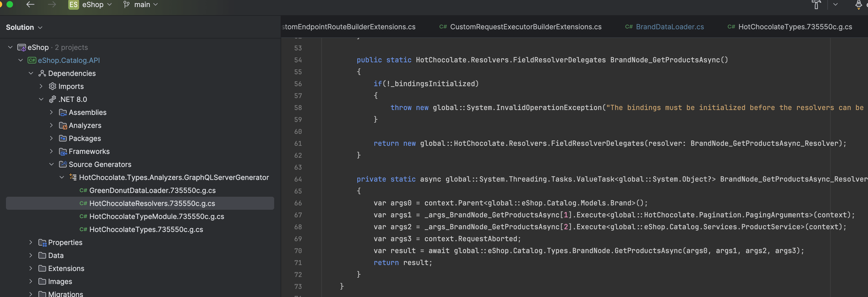The width and height of the screenshot is (868, 297).
Task: Click FieldResolverDelegates on line 61
Action: (598, 143)
